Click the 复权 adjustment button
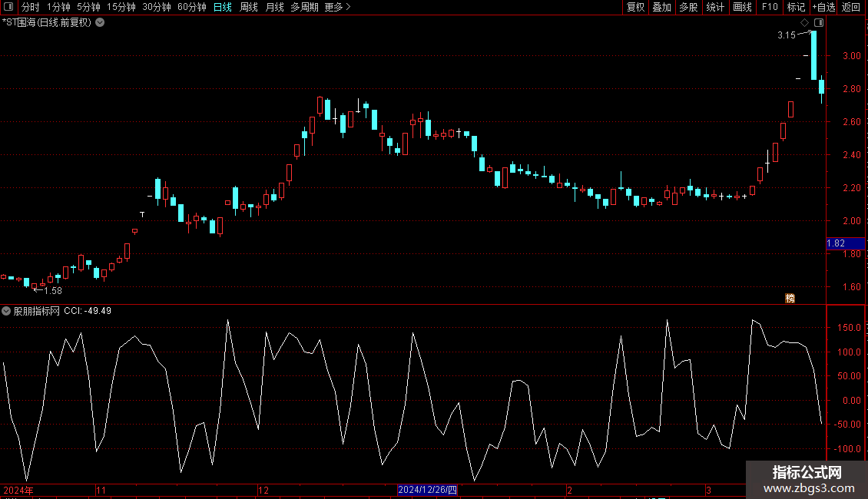Viewport: 868px width, 499px height. coord(635,7)
